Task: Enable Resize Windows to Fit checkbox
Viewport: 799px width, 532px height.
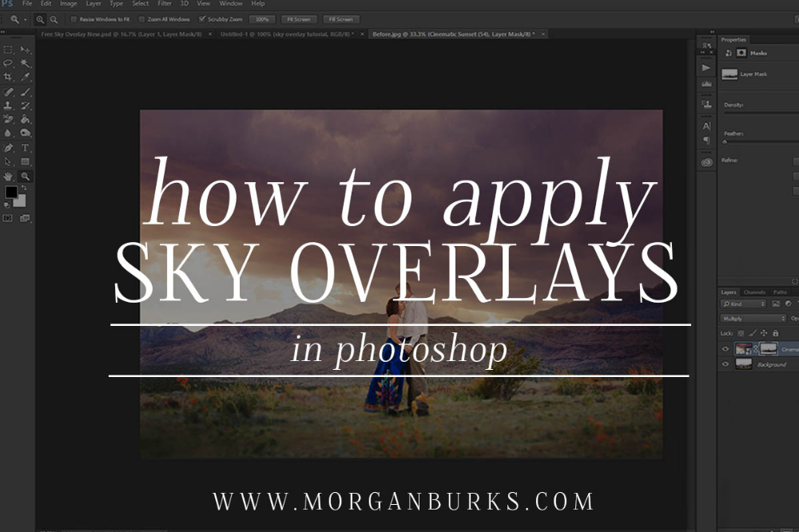Action: (74, 19)
